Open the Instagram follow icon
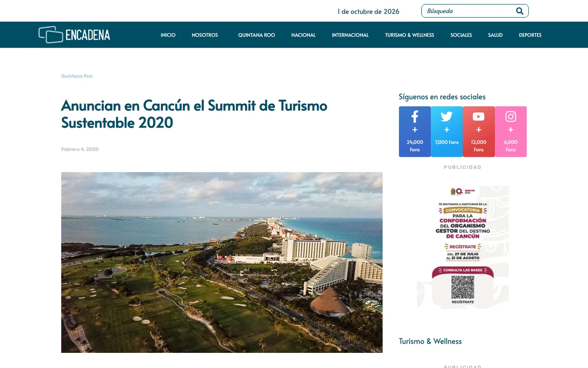Image resolution: width=588 pixels, height=368 pixels. tap(511, 116)
